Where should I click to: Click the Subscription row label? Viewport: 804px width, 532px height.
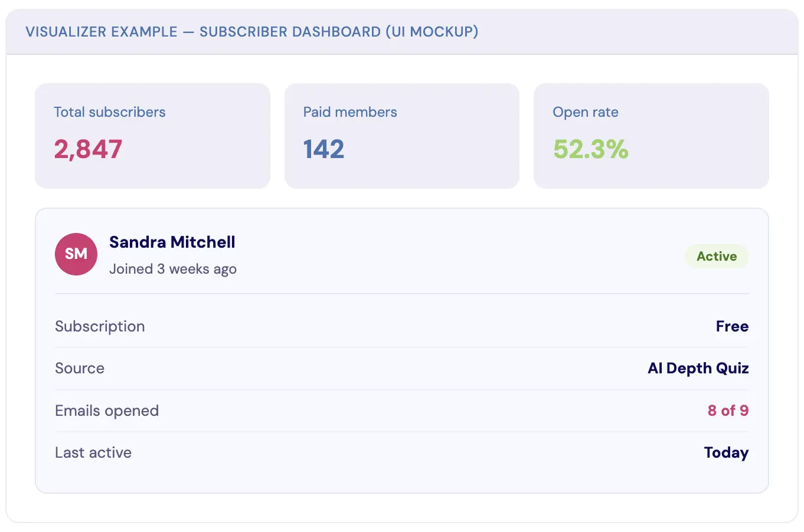(100, 327)
